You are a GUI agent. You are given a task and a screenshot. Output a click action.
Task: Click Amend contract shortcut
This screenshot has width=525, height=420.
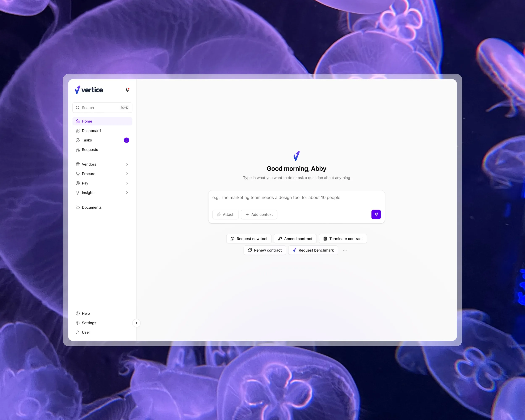(295, 239)
